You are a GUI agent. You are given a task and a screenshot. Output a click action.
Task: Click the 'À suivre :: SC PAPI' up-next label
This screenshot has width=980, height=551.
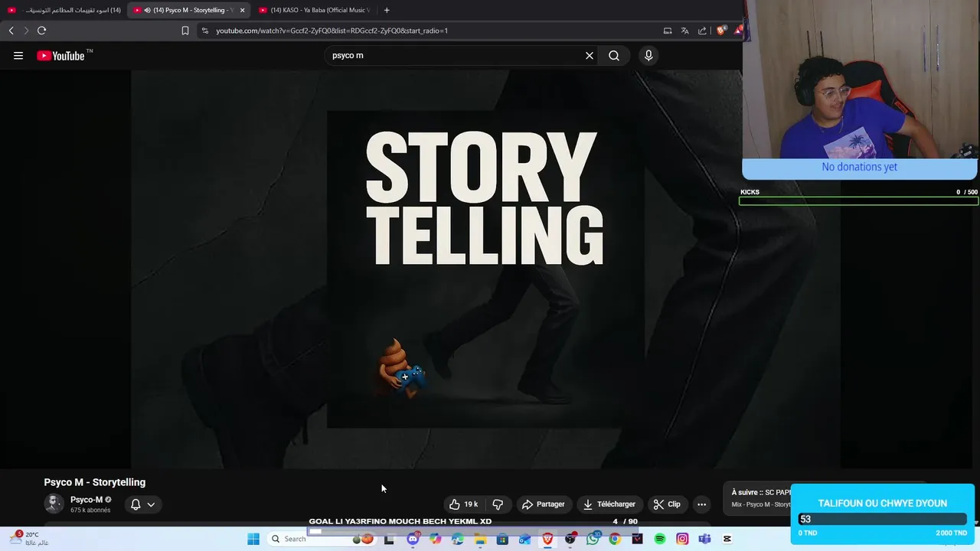760,492
